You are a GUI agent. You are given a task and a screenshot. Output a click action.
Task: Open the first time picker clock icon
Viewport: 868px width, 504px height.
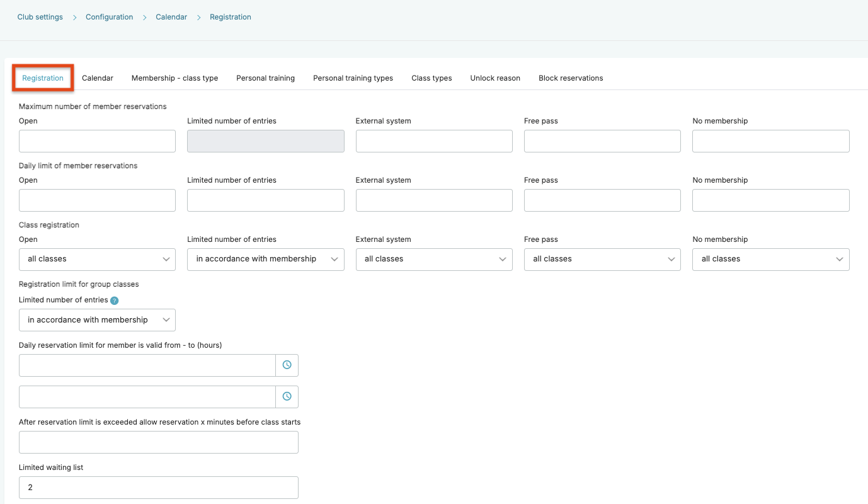(x=287, y=365)
